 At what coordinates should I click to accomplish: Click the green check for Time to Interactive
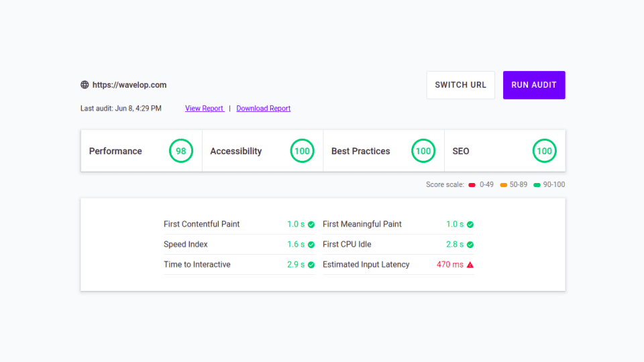tap(311, 265)
